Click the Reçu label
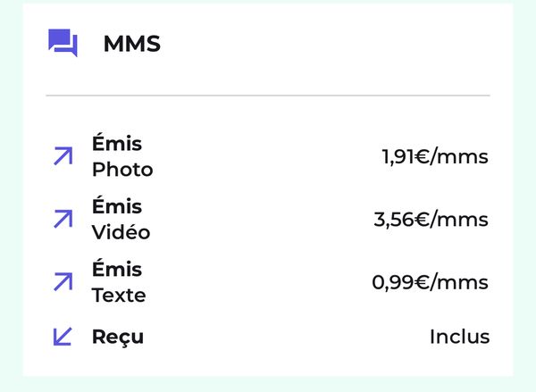 tap(118, 337)
